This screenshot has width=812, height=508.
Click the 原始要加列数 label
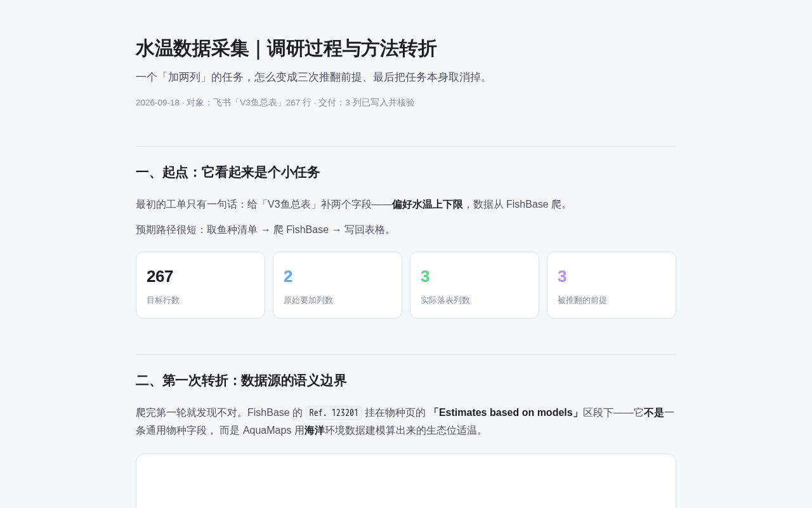point(308,300)
